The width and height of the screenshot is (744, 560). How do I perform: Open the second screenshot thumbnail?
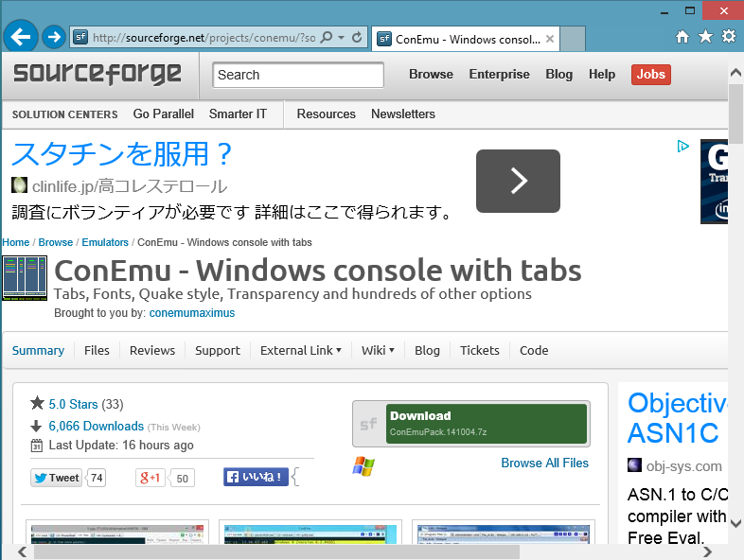tap(310, 532)
